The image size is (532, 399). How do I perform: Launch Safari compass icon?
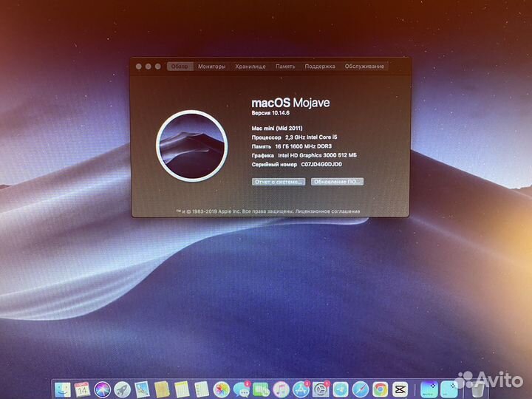pos(361,389)
